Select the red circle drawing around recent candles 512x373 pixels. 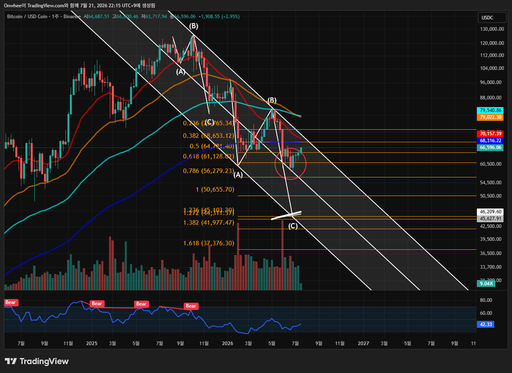(291, 164)
